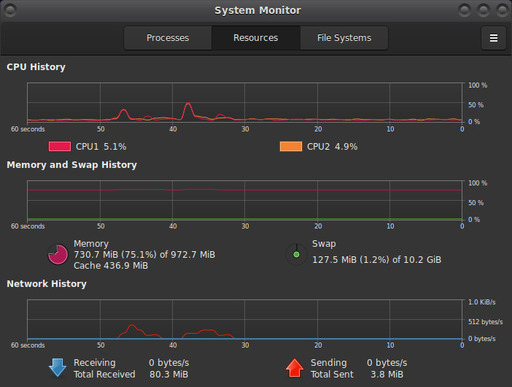Open the File Systems tab
This screenshot has height=387, width=512.
coord(344,38)
